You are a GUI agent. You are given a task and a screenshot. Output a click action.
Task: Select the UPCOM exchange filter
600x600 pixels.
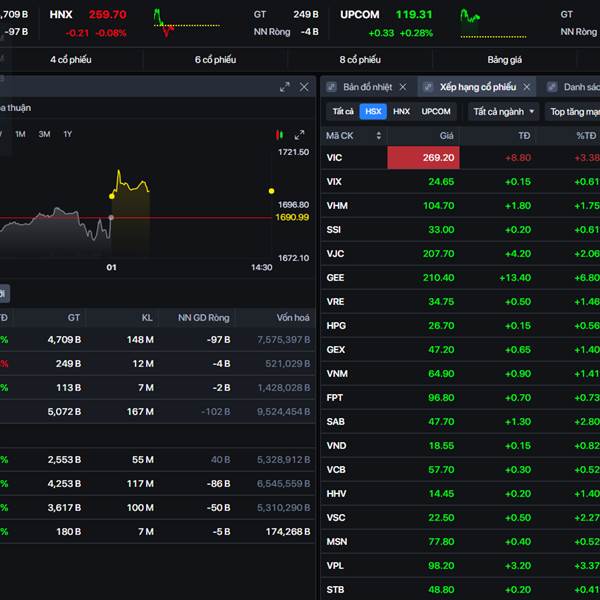click(436, 112)
